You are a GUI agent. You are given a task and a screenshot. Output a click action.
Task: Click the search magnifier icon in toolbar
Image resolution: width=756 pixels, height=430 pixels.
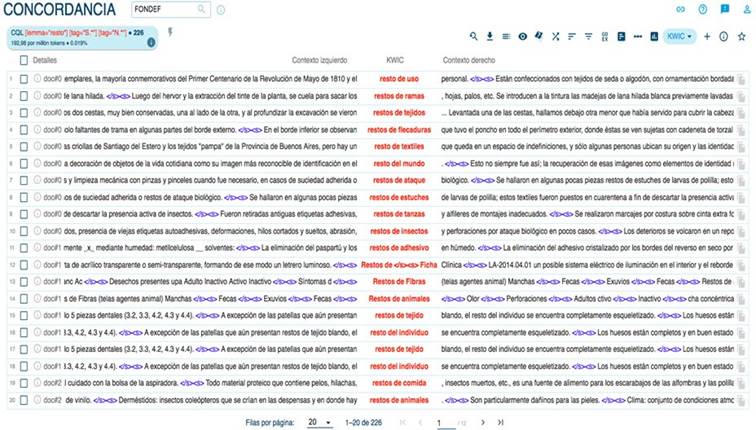click(474, 36)
